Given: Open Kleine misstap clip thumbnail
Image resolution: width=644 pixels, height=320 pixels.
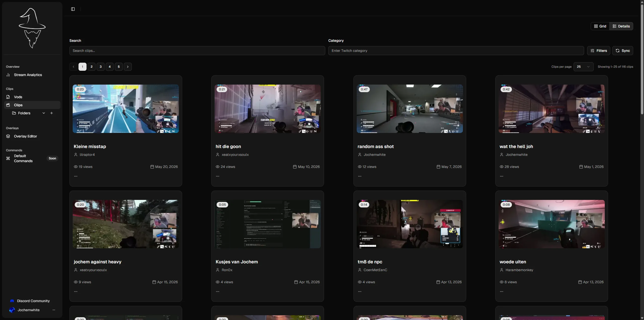Looking at the screenshot, I should click(x=126, y=109).
